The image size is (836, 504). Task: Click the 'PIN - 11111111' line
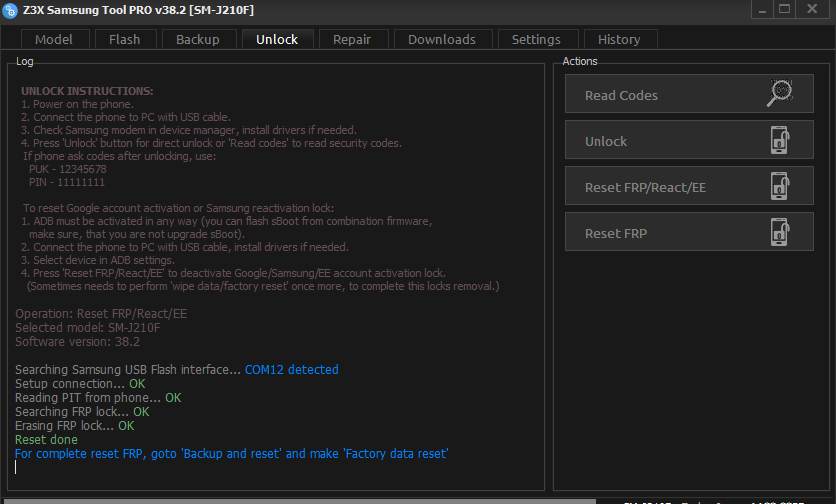click(x=67, y=182)
